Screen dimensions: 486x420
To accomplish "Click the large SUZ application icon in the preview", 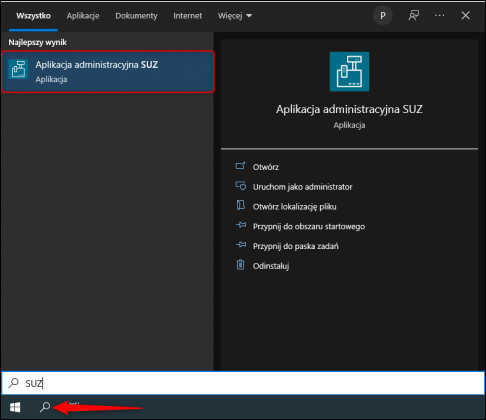I will (x=349, y=71).
